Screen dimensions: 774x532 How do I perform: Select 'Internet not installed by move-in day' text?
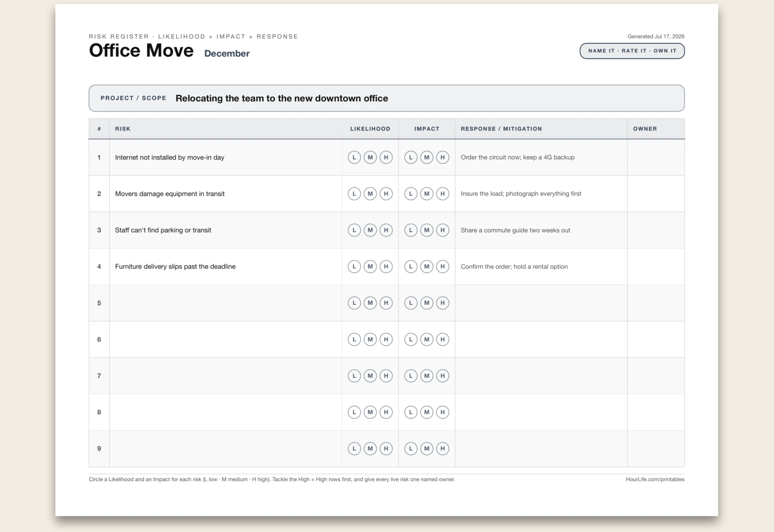[x=170, y=157]
